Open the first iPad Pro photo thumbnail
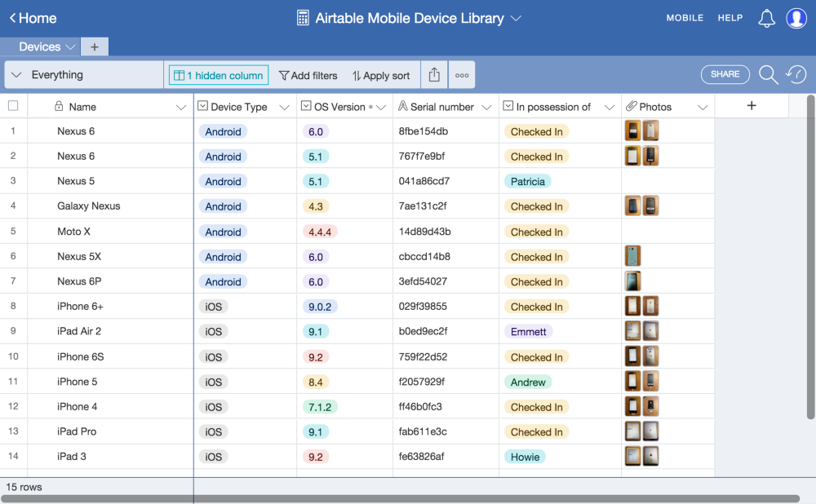This screenshot has height=504, width=816. pos(632,431)
